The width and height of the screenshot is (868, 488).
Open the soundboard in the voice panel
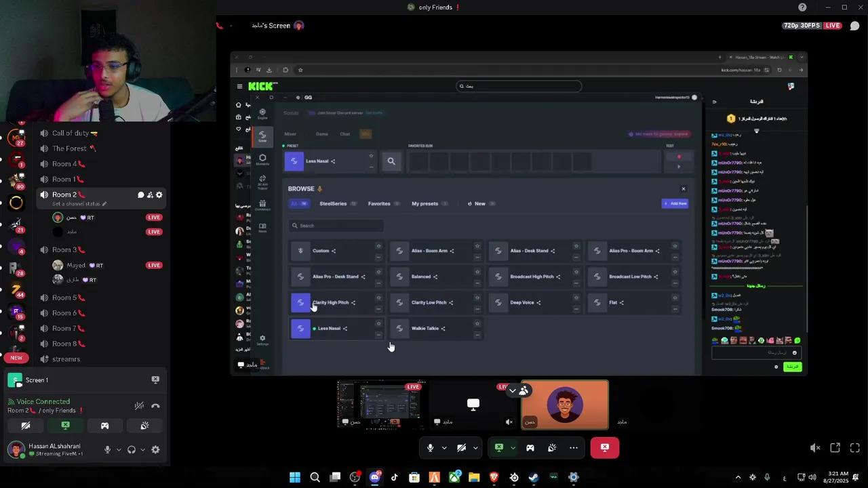[x=144, y=426]
